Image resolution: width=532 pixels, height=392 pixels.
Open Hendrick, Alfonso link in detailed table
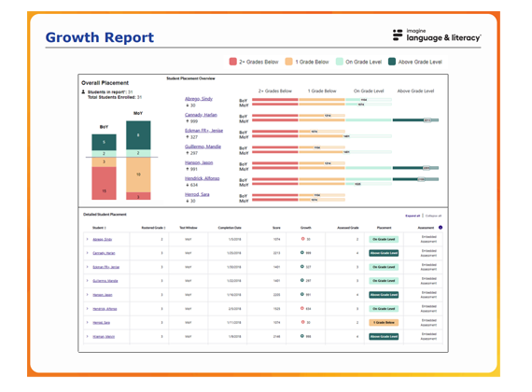[105, 309]
